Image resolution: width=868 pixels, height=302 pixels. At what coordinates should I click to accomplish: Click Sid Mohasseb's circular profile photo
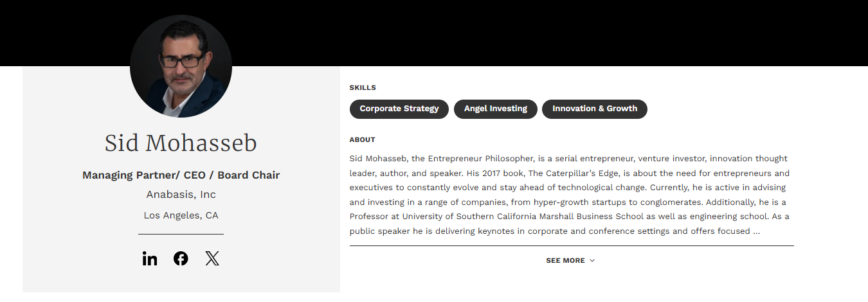[181, 66]
